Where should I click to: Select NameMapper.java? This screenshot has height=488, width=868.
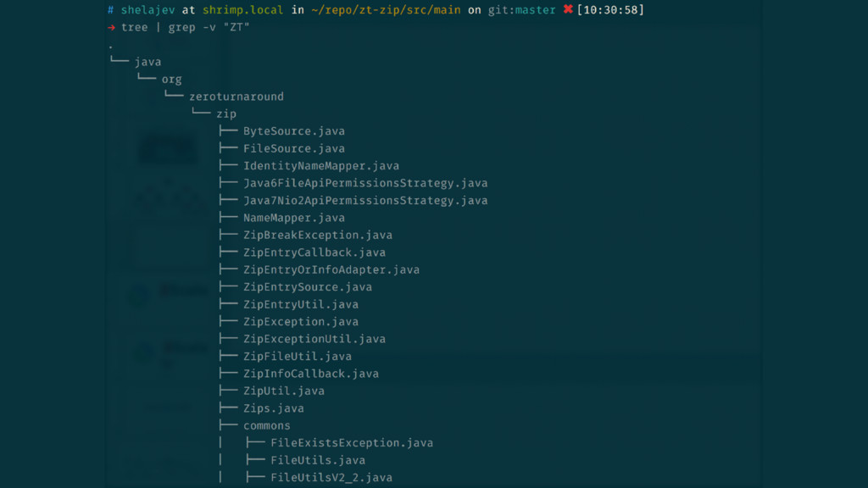pos(294,218)
